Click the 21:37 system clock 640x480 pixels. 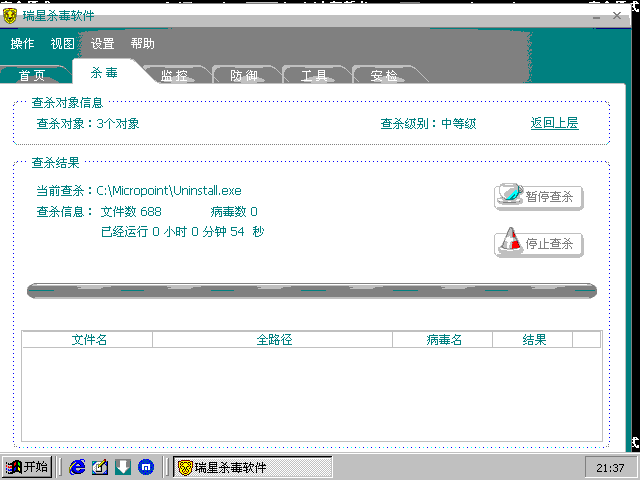(610, 468)
